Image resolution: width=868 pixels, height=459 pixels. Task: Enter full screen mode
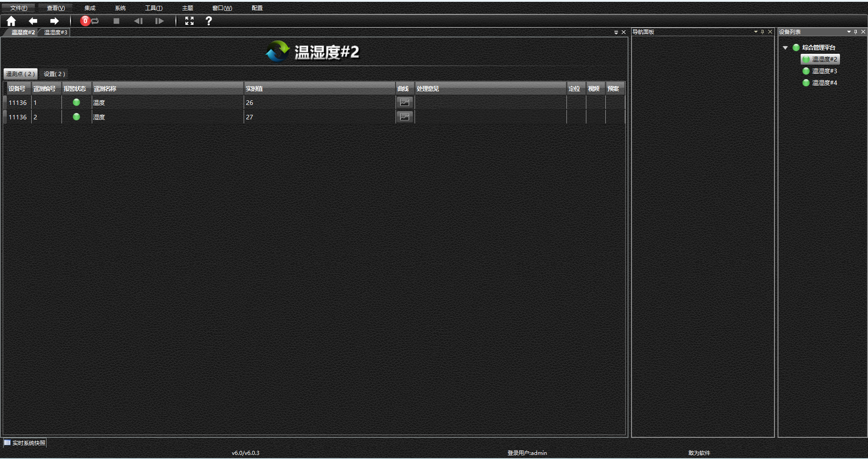pyautogui.click(x=189, y=21)
